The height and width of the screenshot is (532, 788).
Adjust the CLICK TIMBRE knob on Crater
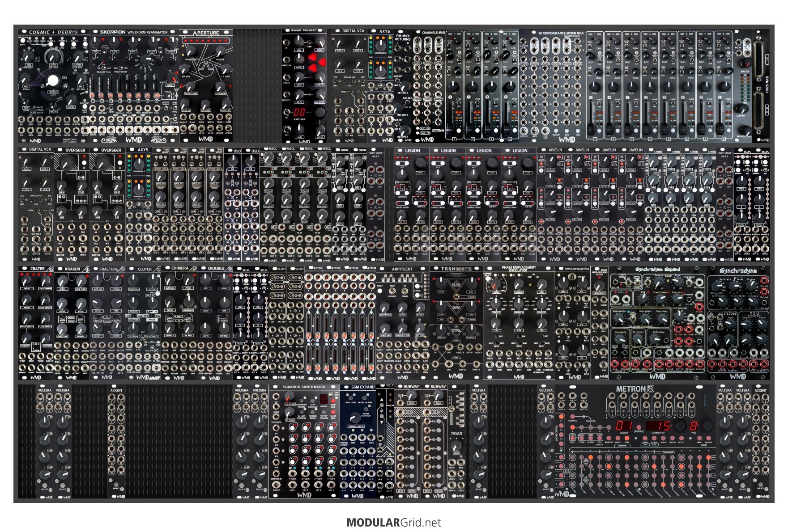click(45, 280)
